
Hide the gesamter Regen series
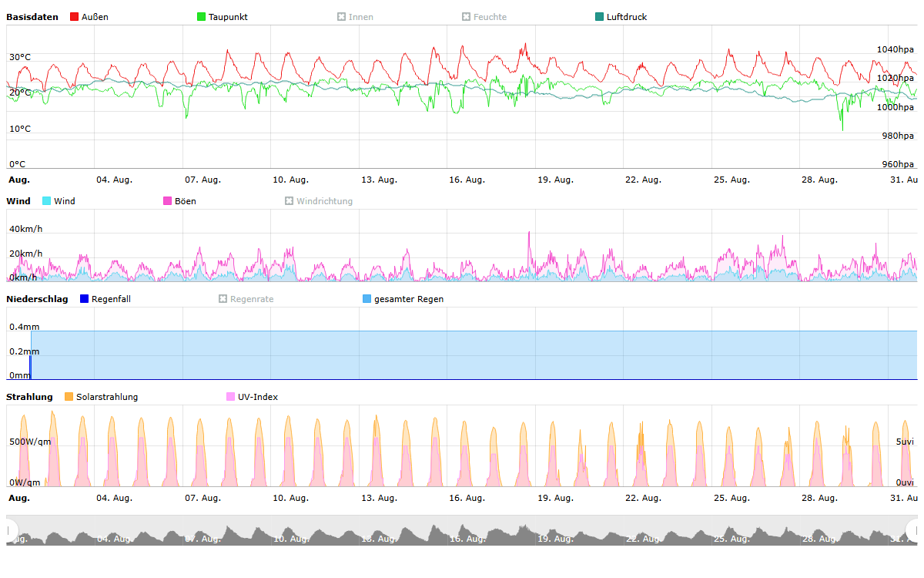408,299
